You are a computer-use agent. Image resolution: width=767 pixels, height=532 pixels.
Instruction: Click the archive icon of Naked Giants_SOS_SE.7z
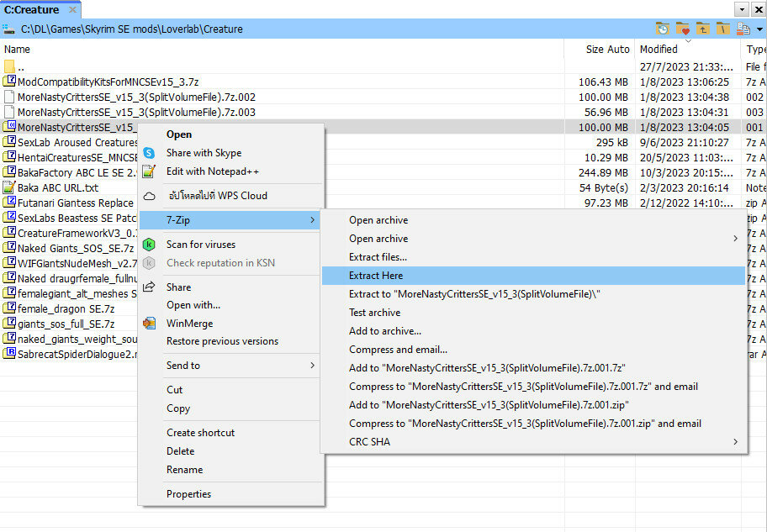pyautogui.click(x=8, y=248)
